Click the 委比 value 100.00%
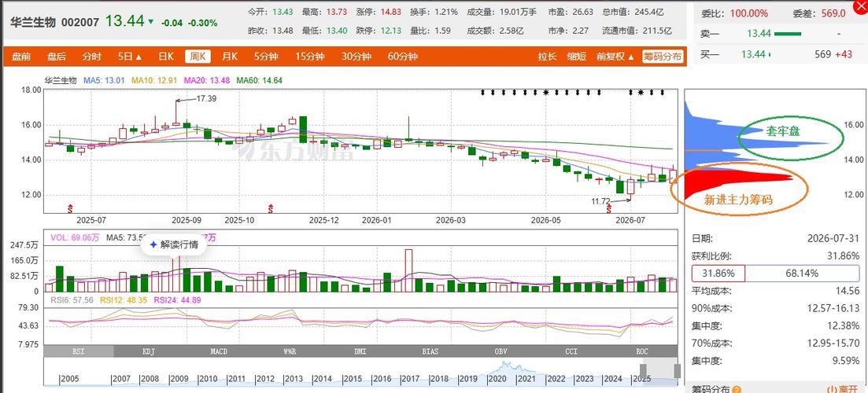Image resolution: width=868 pixels, height=393 pixels. click(749, 14)
